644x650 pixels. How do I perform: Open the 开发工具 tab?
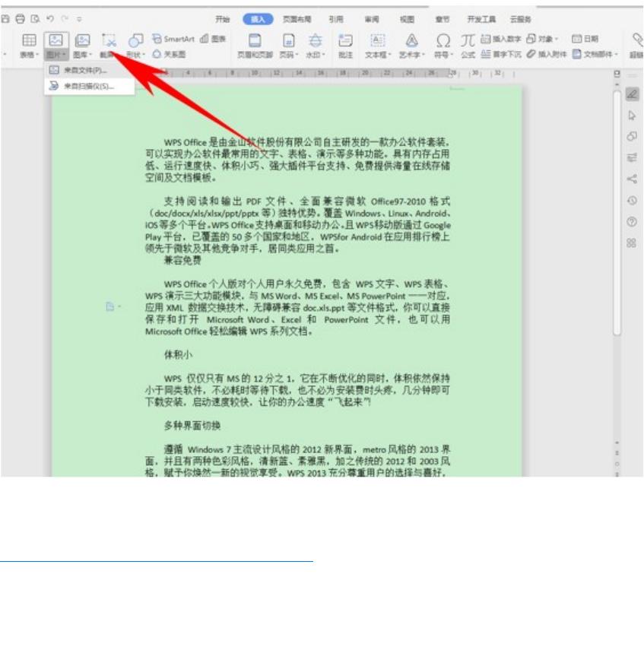[481, 19]
